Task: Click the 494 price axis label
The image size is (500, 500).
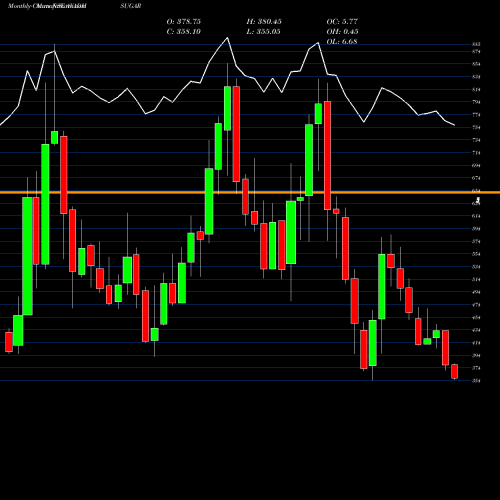Action: [x=476, y=292]
